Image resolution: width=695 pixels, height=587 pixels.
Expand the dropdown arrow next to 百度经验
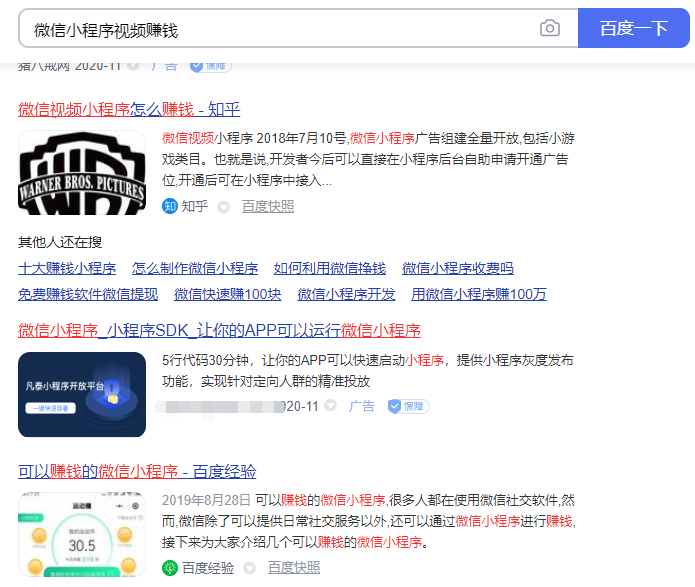pyautogui.click(x=250, y=568)
